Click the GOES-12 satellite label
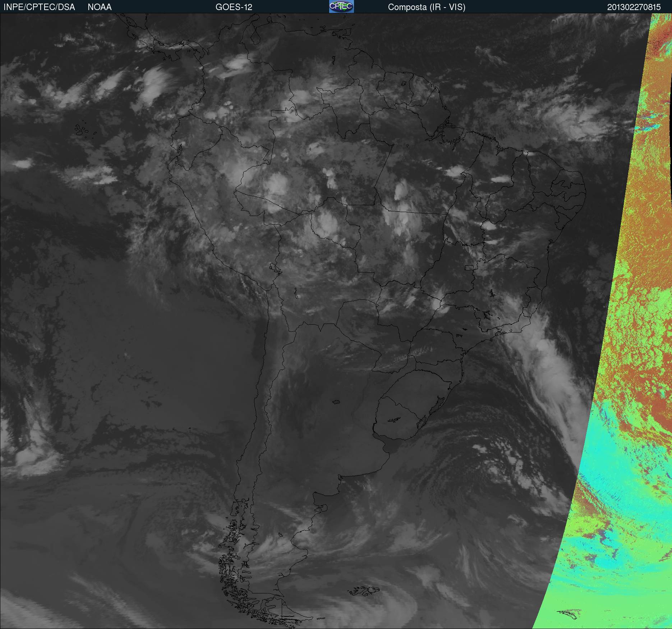Viewport: 672px width, 629px height. point(234,7)
